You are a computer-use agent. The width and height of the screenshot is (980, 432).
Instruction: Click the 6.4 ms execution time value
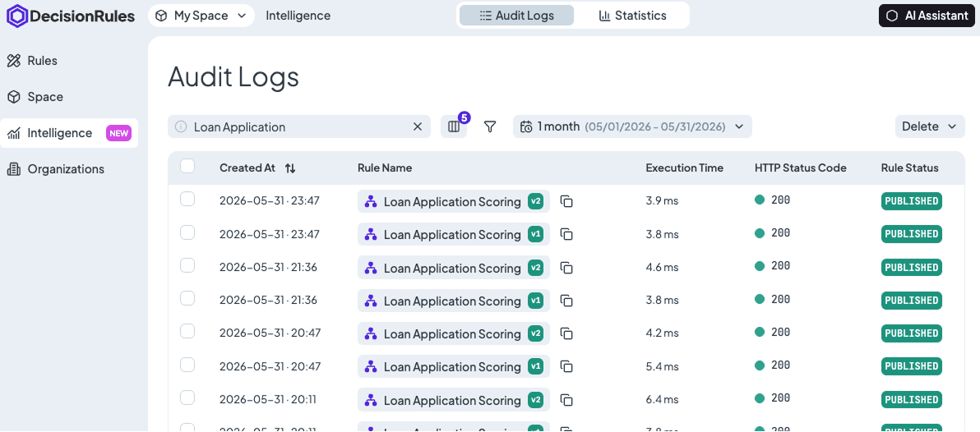point(662,399)
